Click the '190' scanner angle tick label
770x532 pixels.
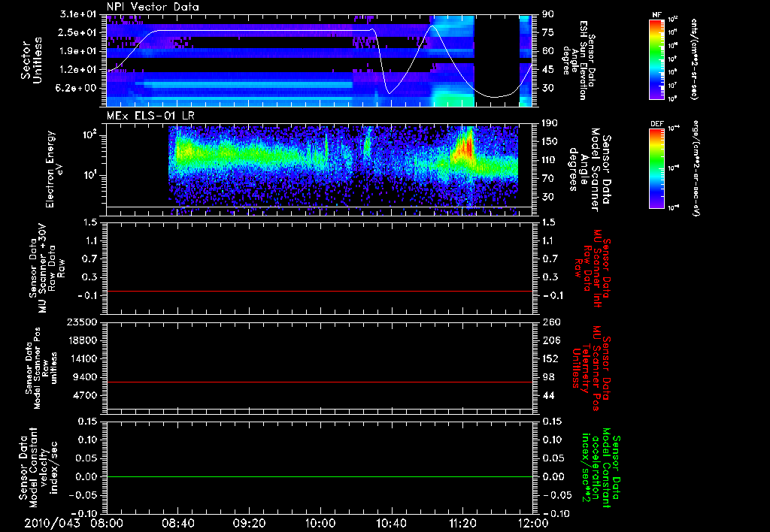pyautogui.click(x=550, y=123)
